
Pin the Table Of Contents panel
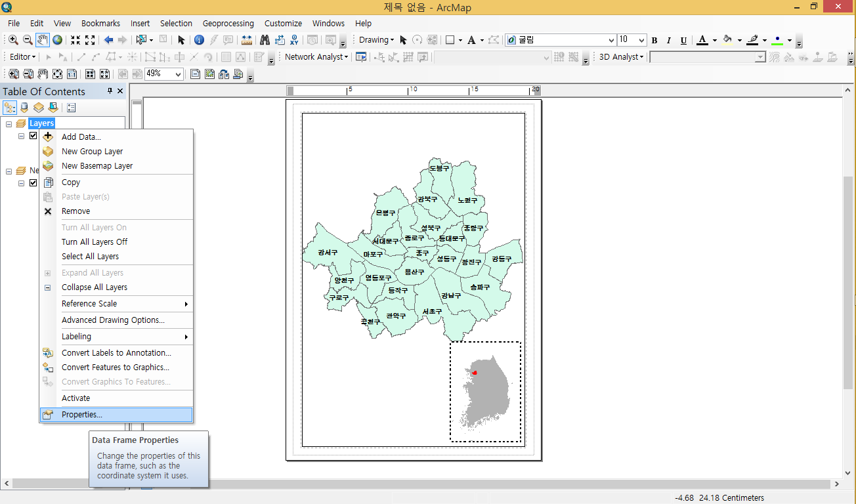(110, 91)
